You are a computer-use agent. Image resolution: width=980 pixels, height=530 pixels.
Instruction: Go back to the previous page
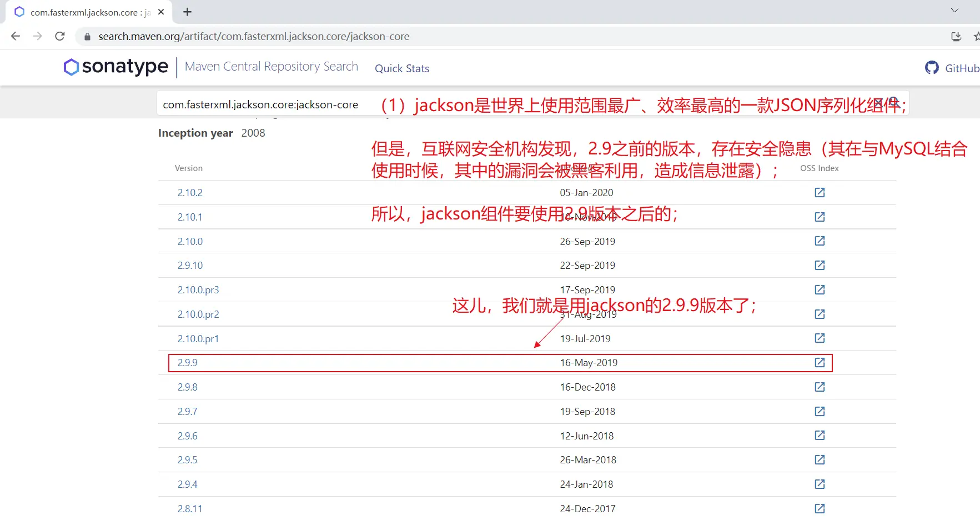(16, 36)
